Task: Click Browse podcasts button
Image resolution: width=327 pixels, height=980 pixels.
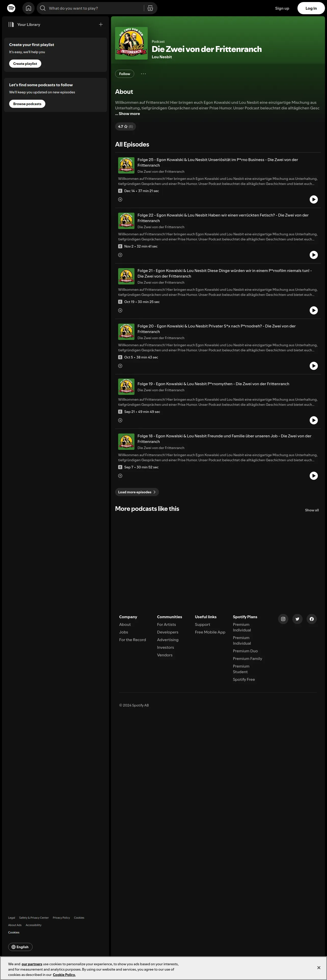Action: click(27, 104)
